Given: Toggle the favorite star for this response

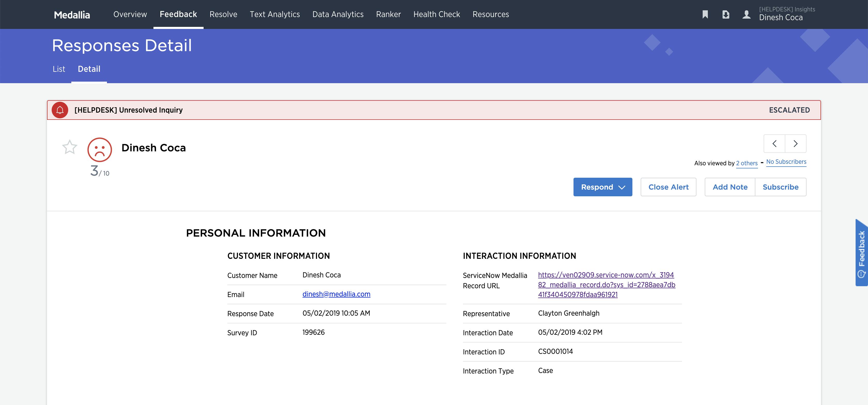Looking at the screenshot, I should pyautogui.click(x=70, y=147).
